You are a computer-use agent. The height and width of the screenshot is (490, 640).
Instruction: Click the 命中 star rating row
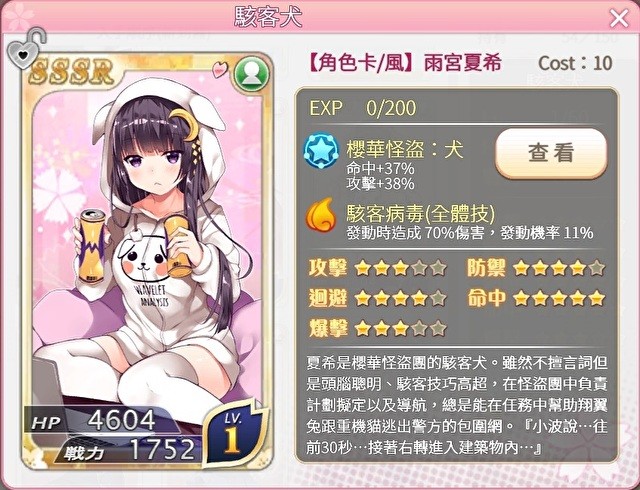tap(536, 298)
